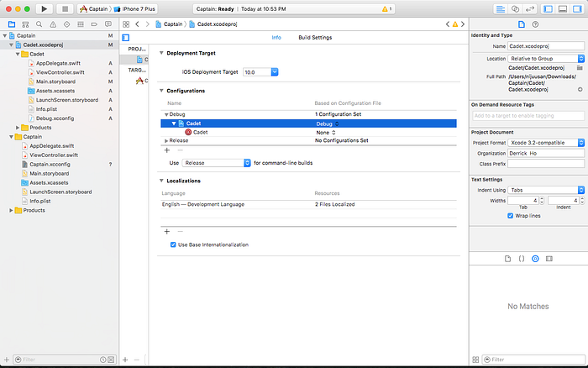Open the Issue navigator warning icon
Image resolution: width=588 pixels, height=368 pixels.
(53, 24)
